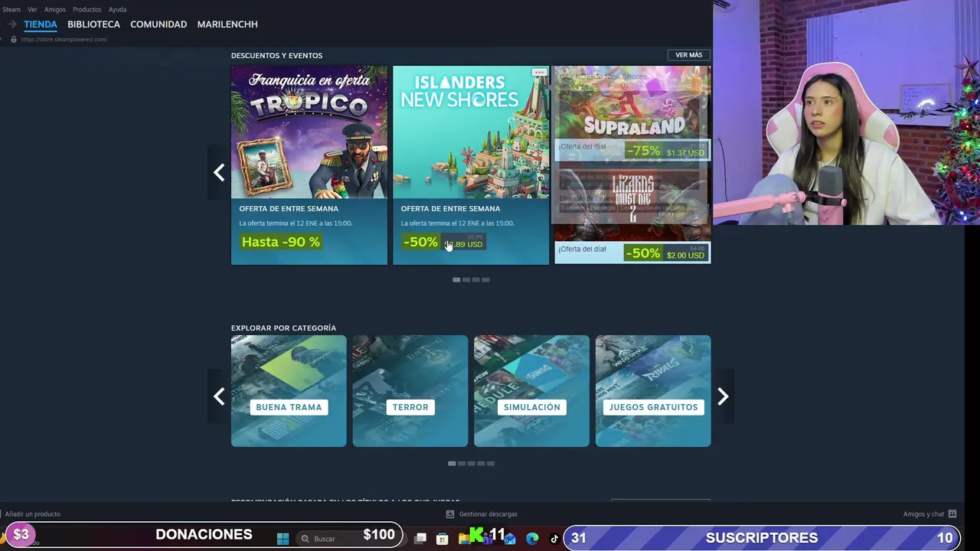Open Amigos y chat
980x551 pixels.
pos(923,514)
